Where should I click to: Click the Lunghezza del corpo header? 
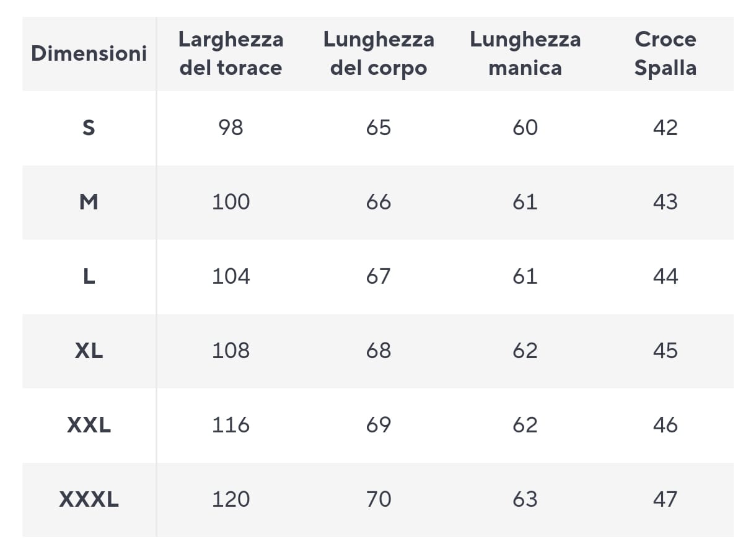pyautogui.click(x=379, y=53)
